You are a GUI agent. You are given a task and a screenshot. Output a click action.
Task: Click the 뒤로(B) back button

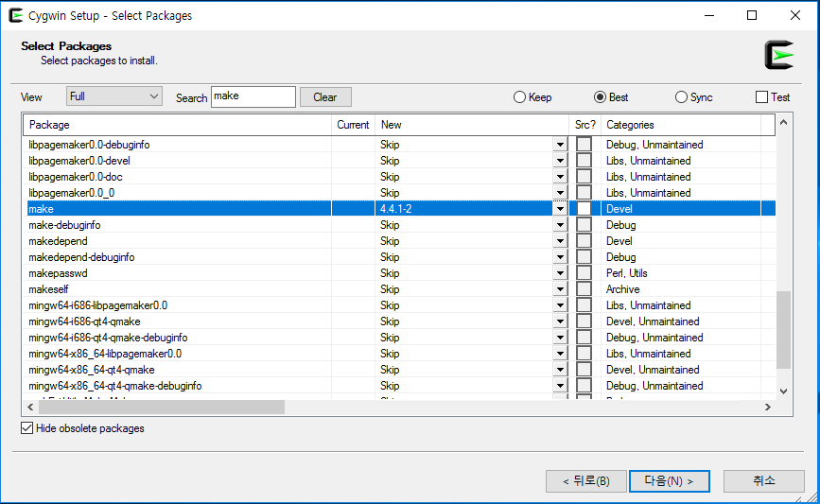point(585,481)
